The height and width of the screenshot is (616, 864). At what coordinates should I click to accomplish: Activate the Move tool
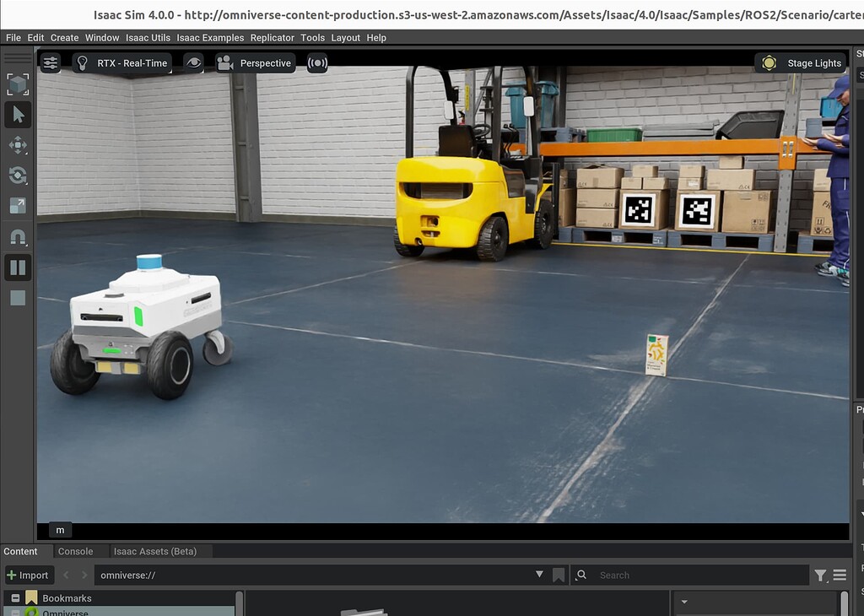18,145
